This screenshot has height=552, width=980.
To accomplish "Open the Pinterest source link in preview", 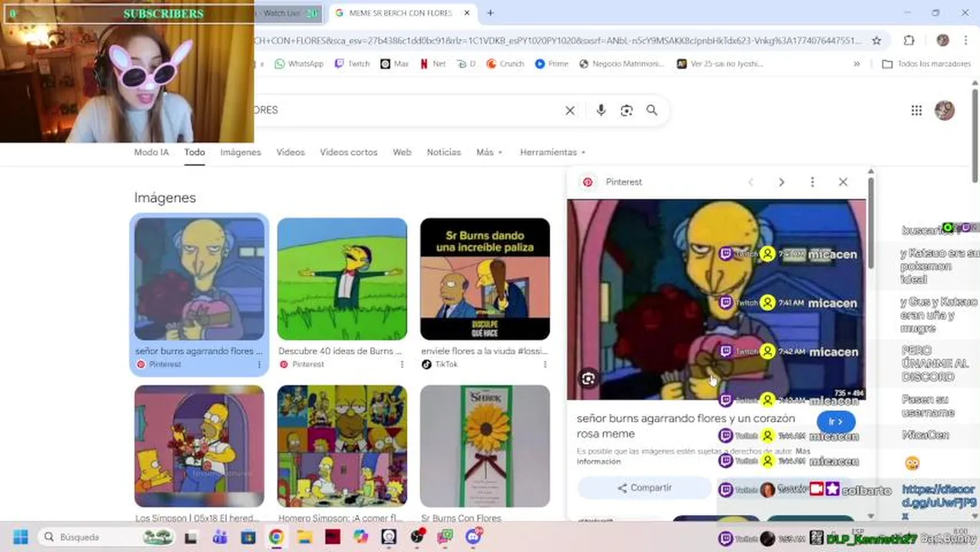I will click(x=613, y=182).
